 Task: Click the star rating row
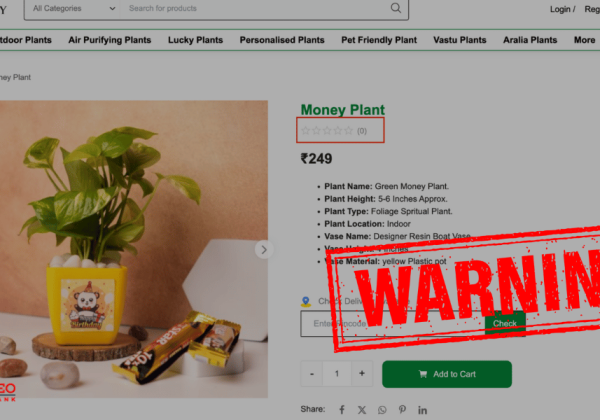tap(340, 130)
